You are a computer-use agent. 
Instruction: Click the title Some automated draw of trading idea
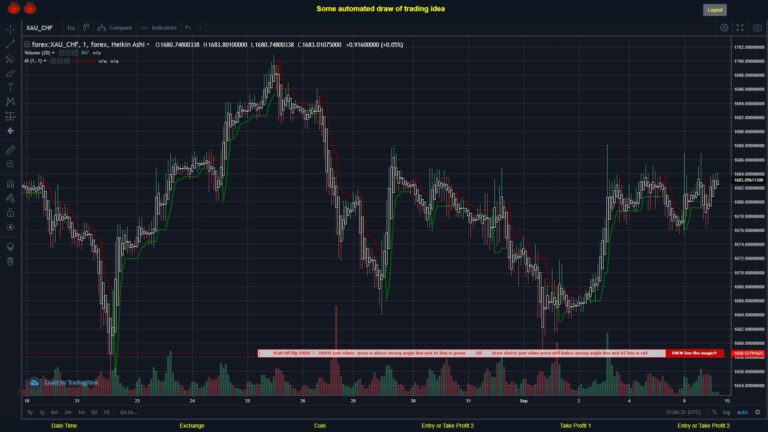(381, 9)
